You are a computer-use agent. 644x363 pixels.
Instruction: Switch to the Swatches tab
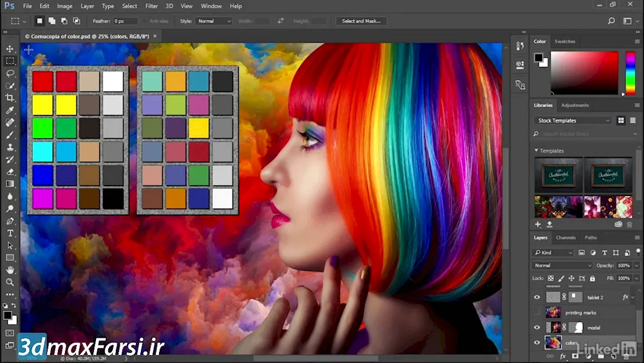[x=565, y=41]
